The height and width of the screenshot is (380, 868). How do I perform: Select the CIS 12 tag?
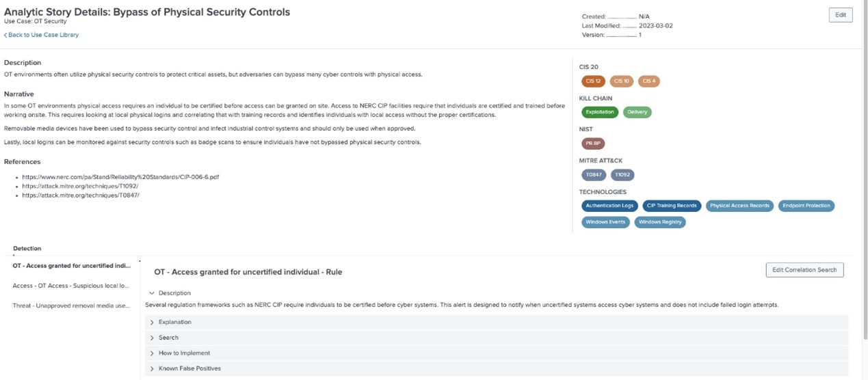click(x=593, y=81)
